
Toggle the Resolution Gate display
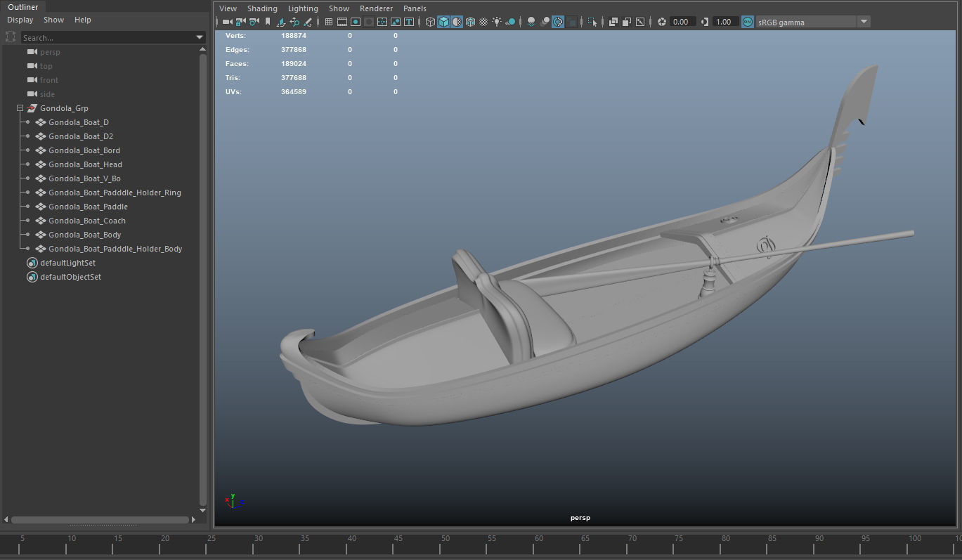pos(356,22)
